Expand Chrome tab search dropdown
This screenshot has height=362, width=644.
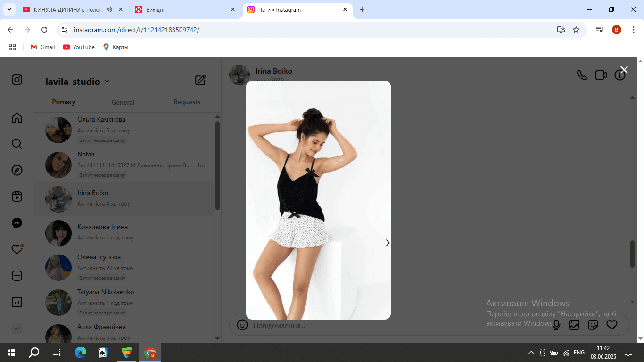[9, 9]
